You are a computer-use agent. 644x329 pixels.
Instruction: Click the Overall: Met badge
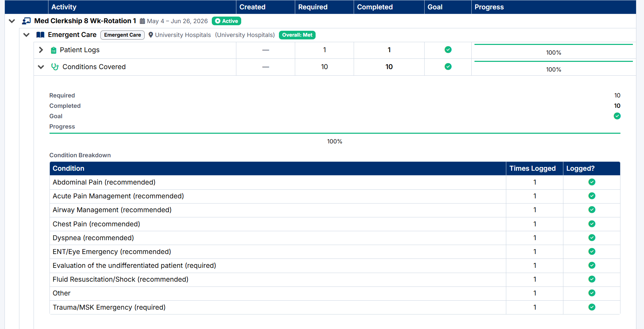coord(297,35)
